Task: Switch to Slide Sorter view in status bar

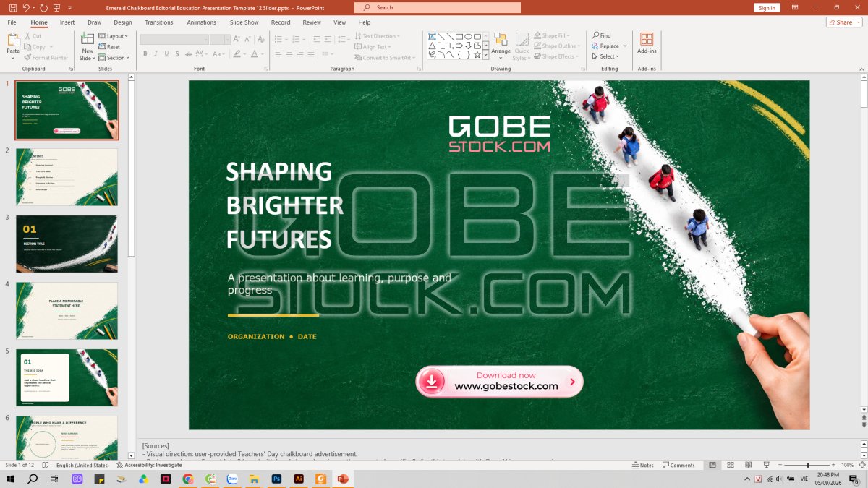Action: pos(731,465)
